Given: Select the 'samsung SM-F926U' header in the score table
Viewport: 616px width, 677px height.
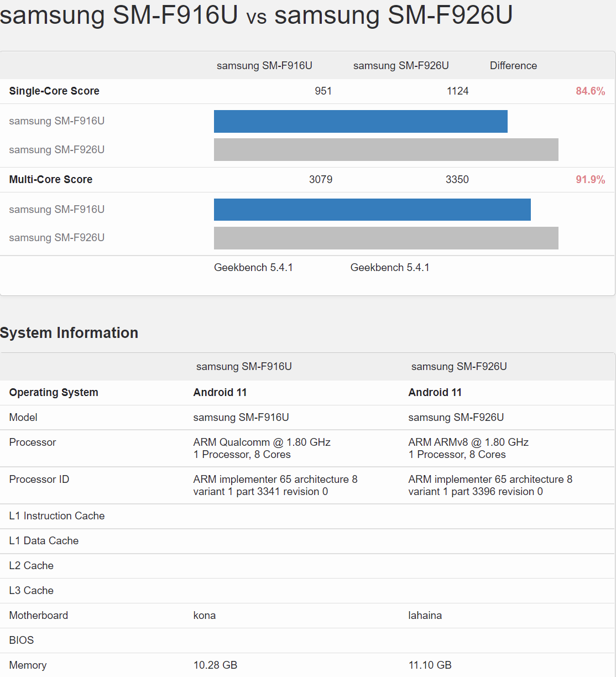Looking at the screenshot, I should point(401,66).
